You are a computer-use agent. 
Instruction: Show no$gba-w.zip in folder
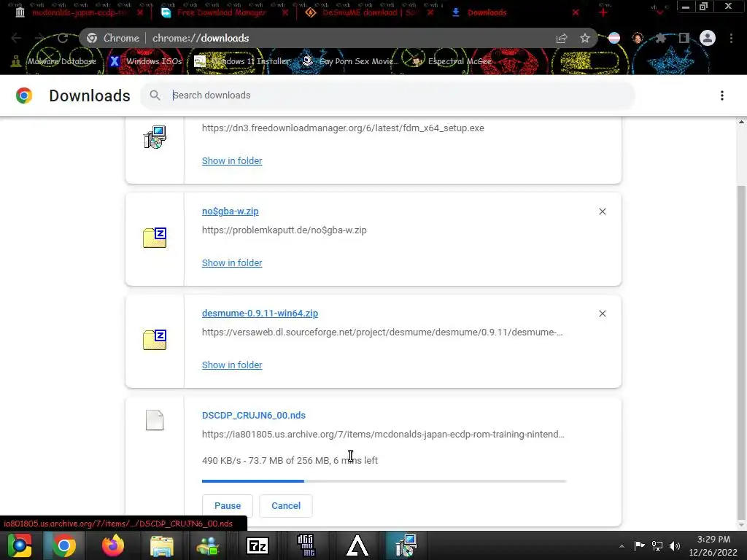[232, 262]
